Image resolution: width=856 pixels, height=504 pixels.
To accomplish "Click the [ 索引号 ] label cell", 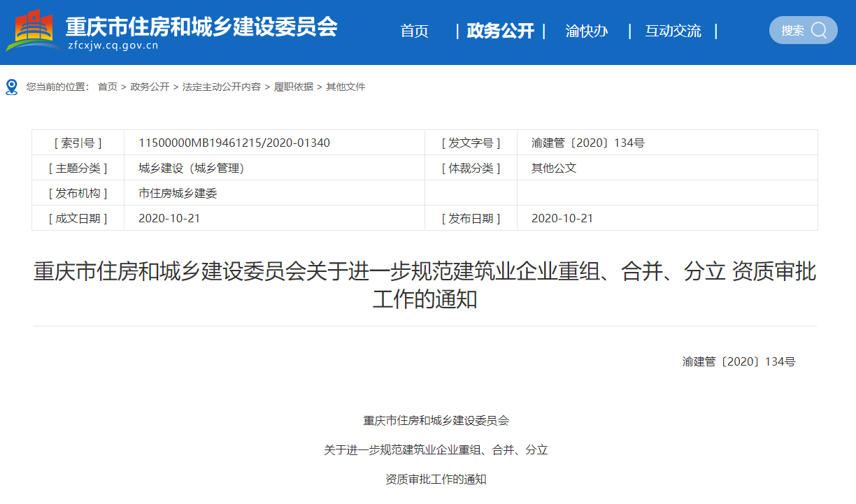I will click(78, 143).
